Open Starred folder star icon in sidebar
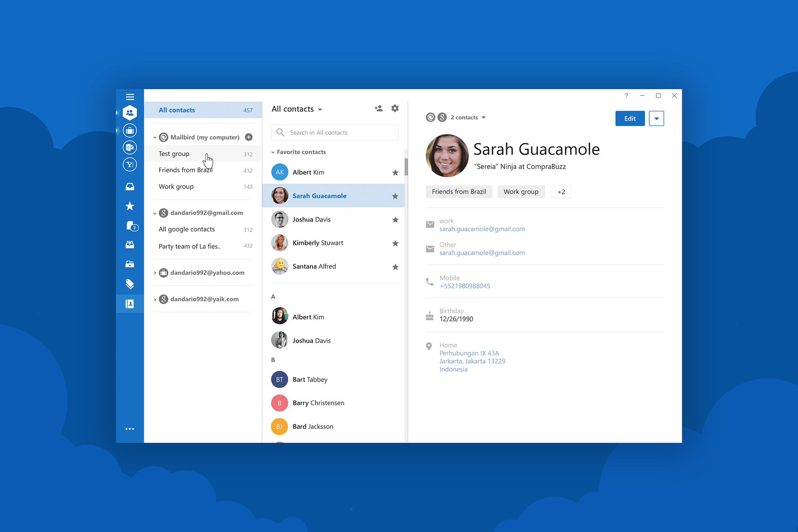 coord(130,206)
